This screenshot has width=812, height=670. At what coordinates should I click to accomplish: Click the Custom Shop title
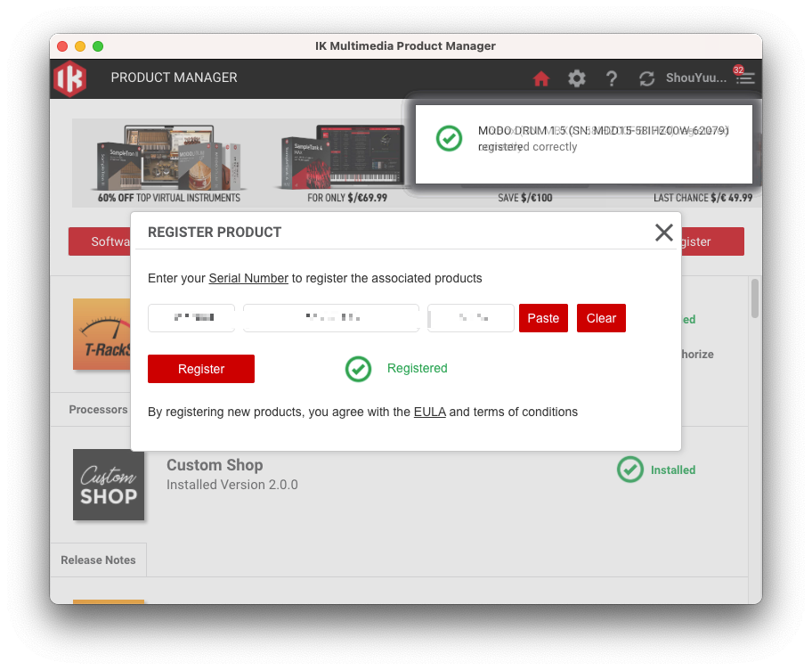click(x=215, y=465)
